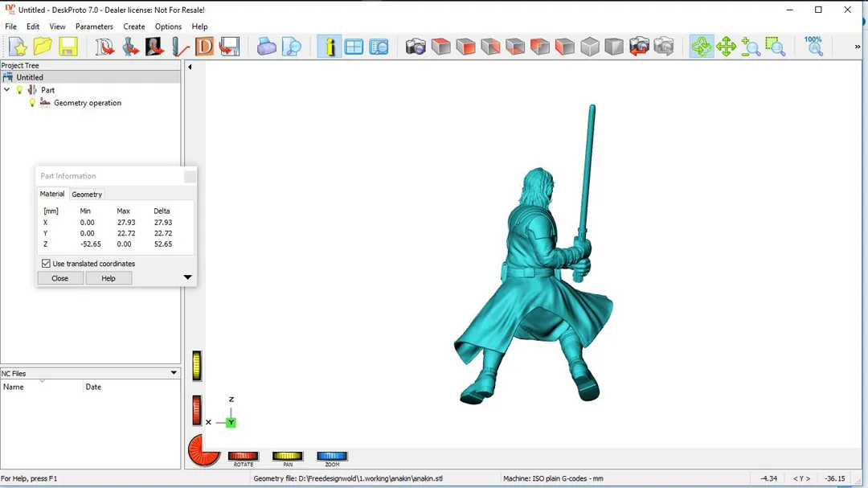Click the write NC program floppy icon
Image resolution: width=868 pixels, height=488 pixels.
tap(229, 47)
